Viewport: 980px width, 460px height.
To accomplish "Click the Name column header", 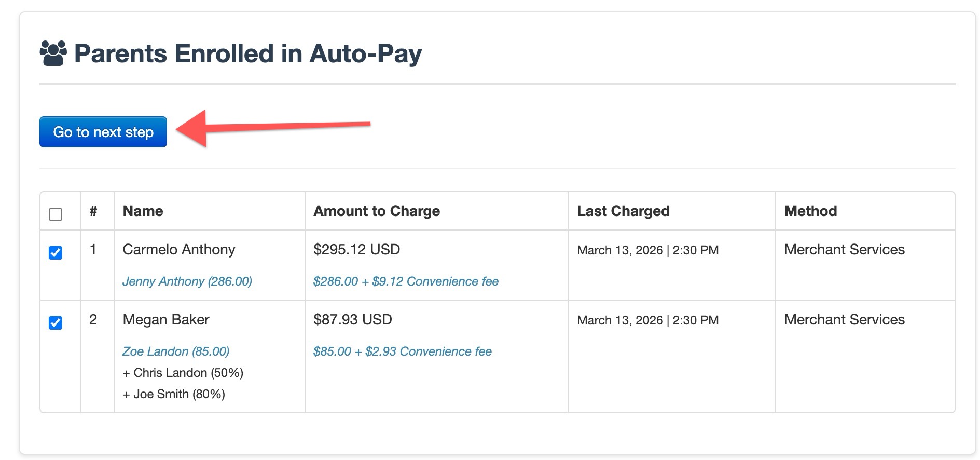I will pos(143,211).
